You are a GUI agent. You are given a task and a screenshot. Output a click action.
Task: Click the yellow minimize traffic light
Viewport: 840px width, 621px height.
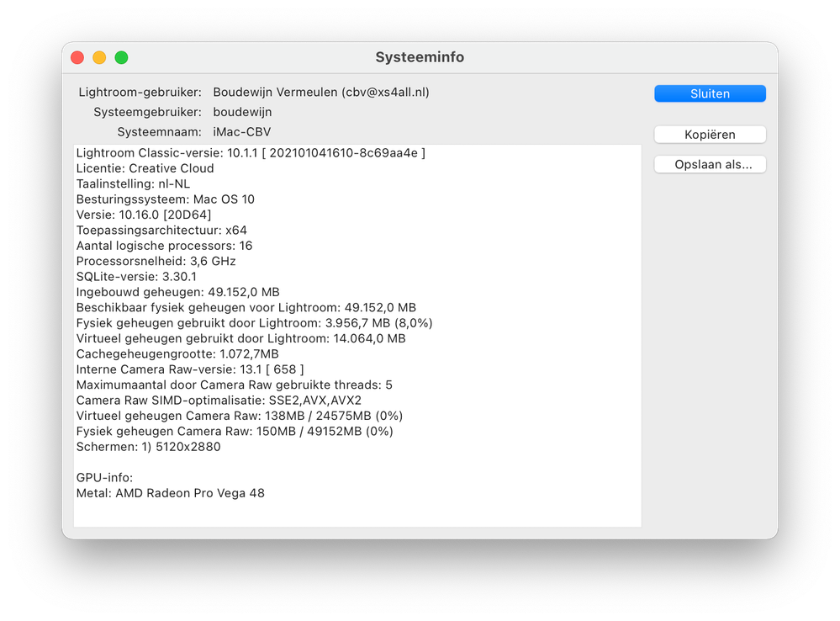point(98,57)
